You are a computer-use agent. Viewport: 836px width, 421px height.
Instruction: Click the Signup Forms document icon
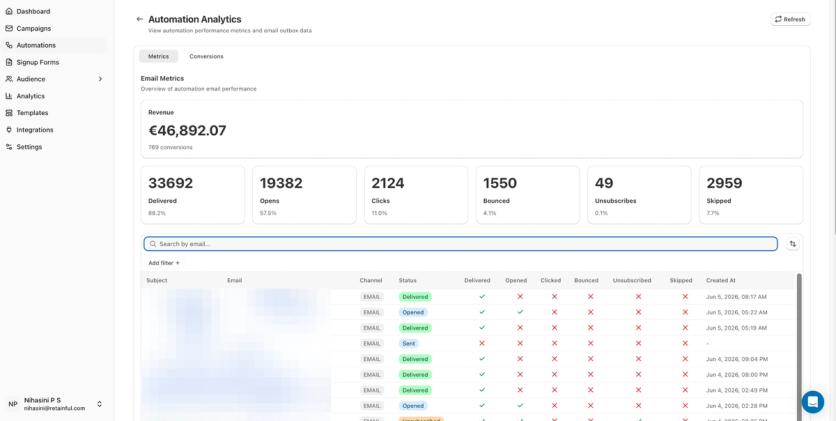(x=9, y=62)
